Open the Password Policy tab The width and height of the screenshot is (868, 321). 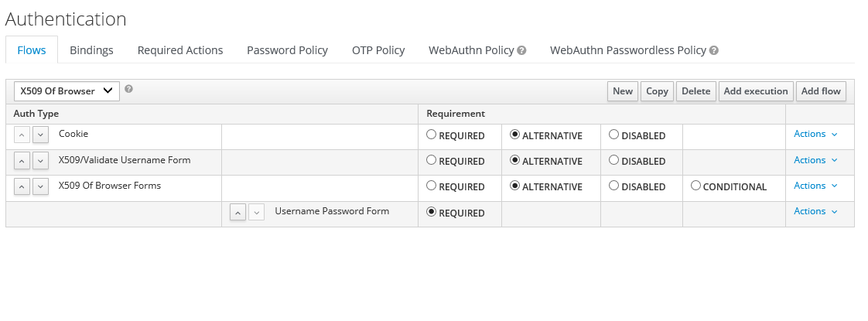click(287, 50)
